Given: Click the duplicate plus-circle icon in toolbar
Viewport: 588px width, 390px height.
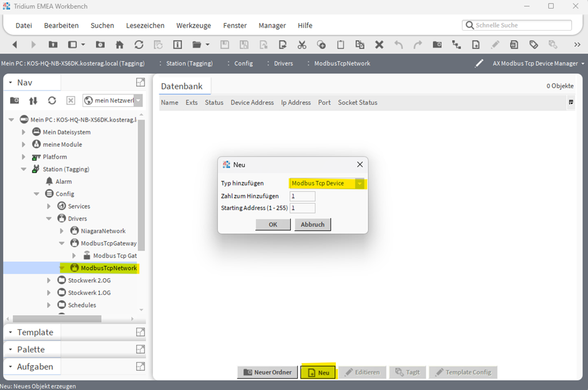Looking at the screenshot, I should pyautogui.click(x=321, y=44).
